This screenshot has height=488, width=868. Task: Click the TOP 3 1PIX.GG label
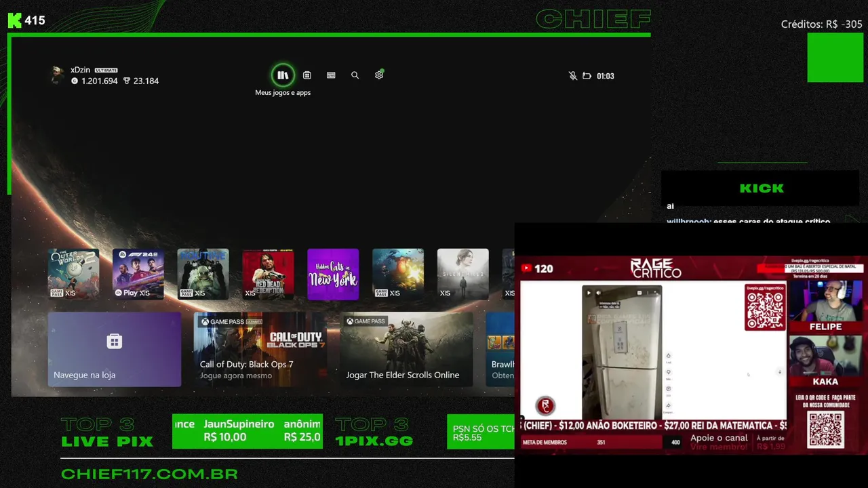tap(374, 432)
